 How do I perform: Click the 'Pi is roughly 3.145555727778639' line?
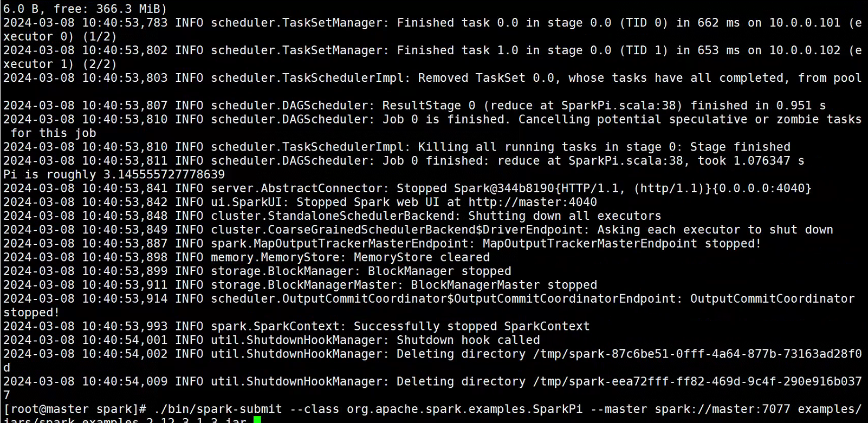[x=114, y=174]
